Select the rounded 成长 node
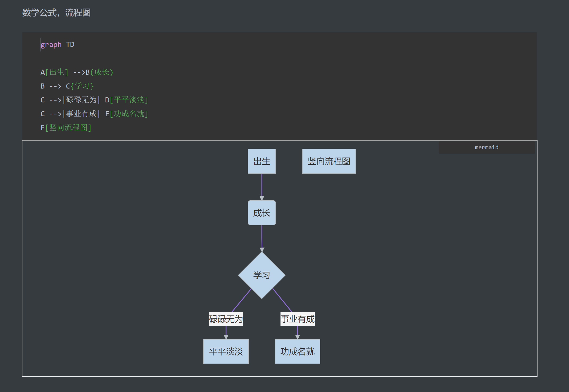 tap(262, 213)
